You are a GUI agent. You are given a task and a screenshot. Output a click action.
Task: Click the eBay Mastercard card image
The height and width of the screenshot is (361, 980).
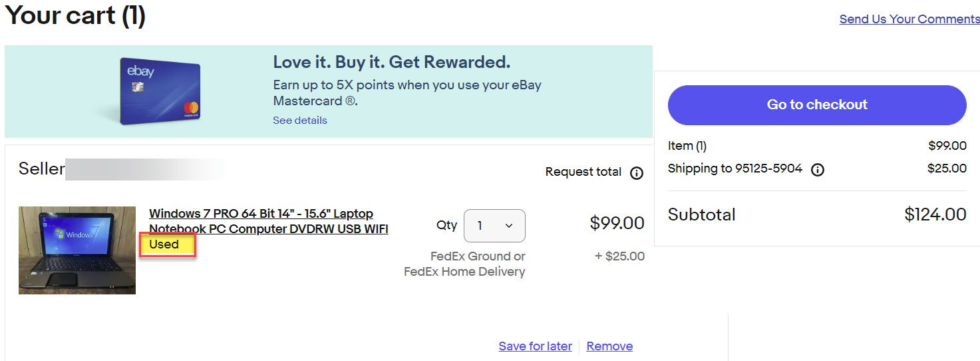pos(160,91)
